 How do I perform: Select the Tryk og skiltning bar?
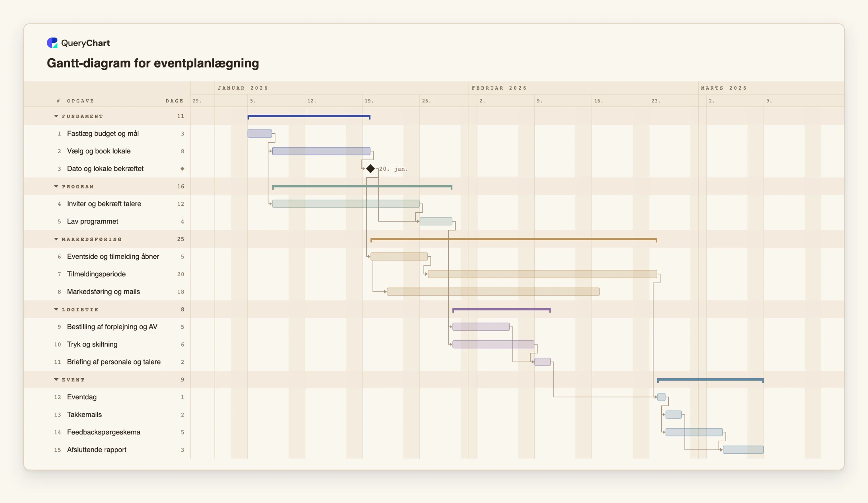(x=493, y=345)
